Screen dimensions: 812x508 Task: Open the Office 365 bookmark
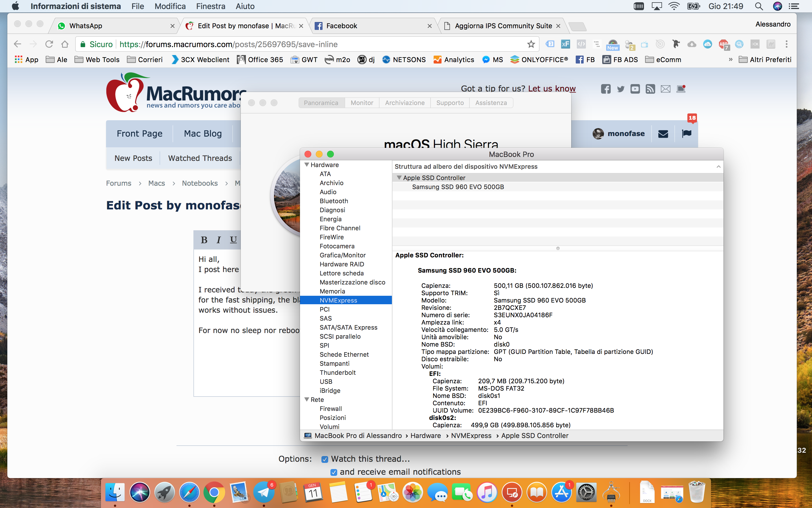click(260, 60)
